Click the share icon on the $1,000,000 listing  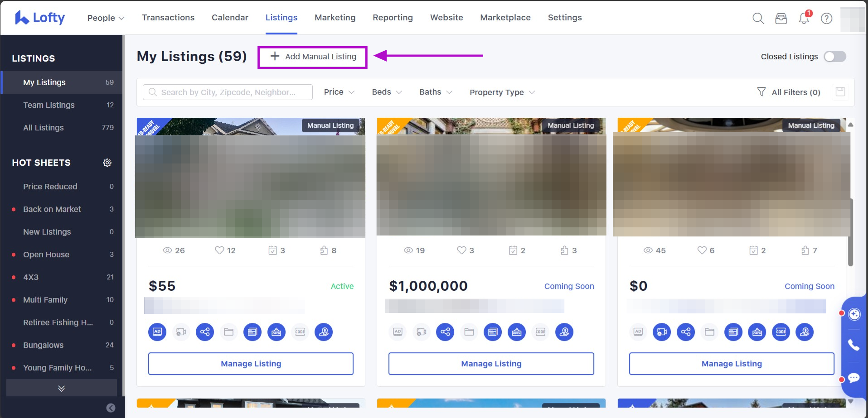445,332
